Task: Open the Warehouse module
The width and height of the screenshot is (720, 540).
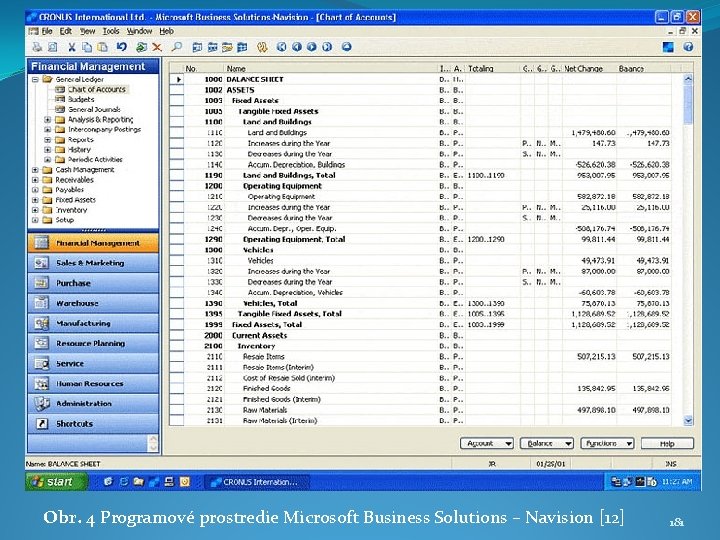Action: [93, 304]
